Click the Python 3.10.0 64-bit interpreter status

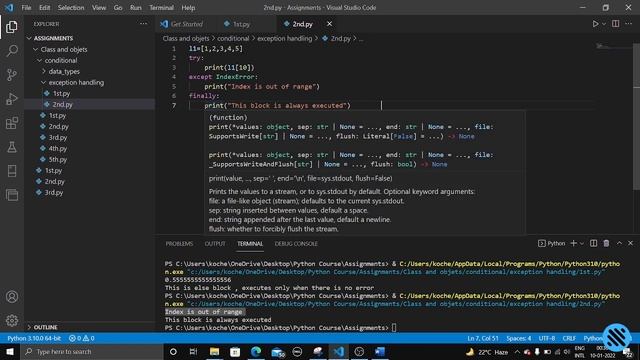point(34,338)
